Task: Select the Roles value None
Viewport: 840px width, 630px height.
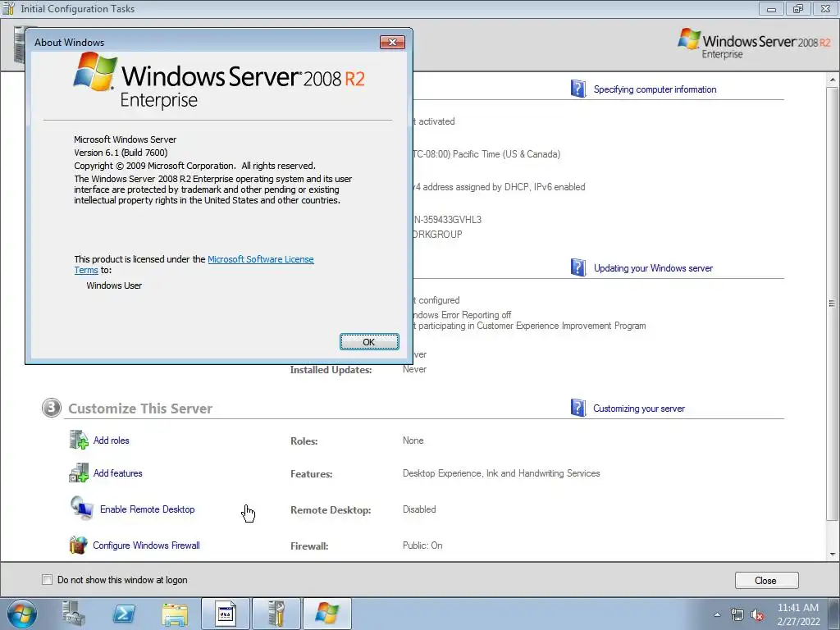Action: click(413, 441)
